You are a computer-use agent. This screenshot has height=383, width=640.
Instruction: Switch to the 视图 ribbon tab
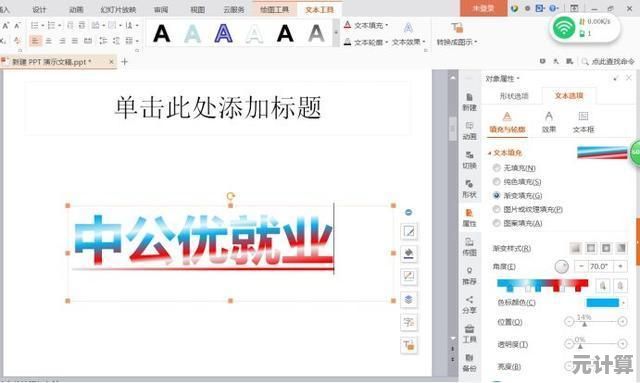tap(198, 9)
